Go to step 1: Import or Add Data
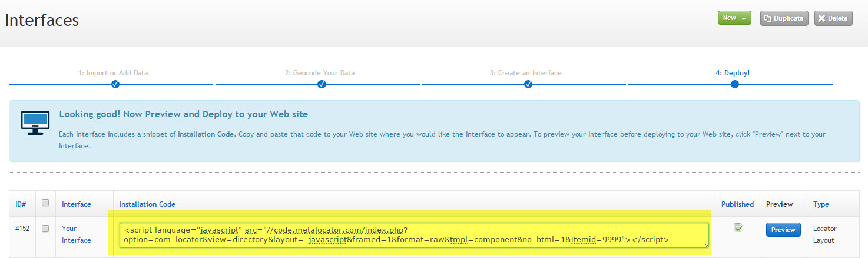Screen dimensions: 868x258 (x=113, y=73)
